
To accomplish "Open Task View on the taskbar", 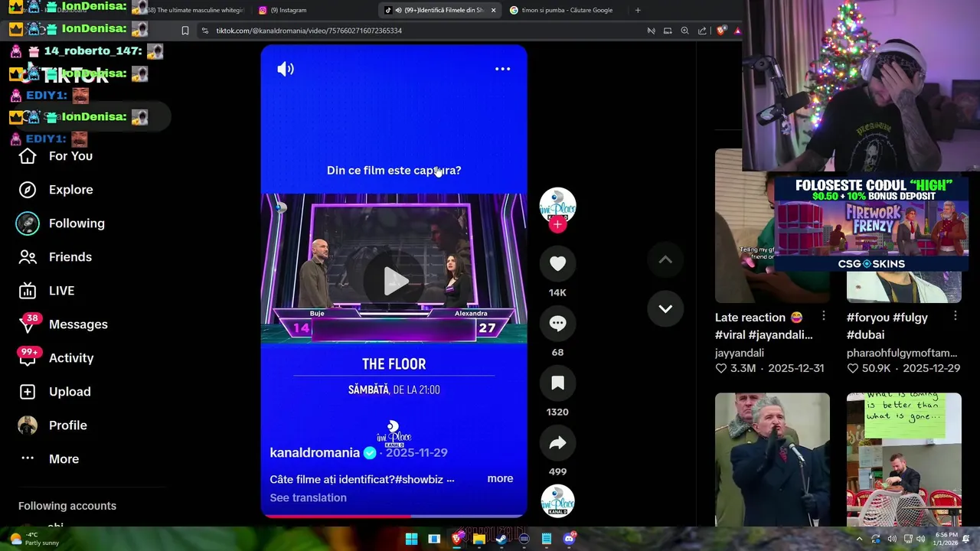I will [434, 539].
